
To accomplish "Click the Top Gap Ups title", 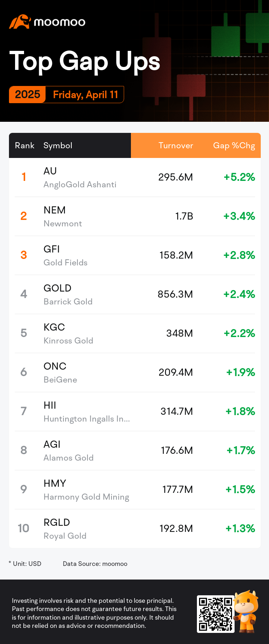I will pyautogui.click(x=85, y=61).
